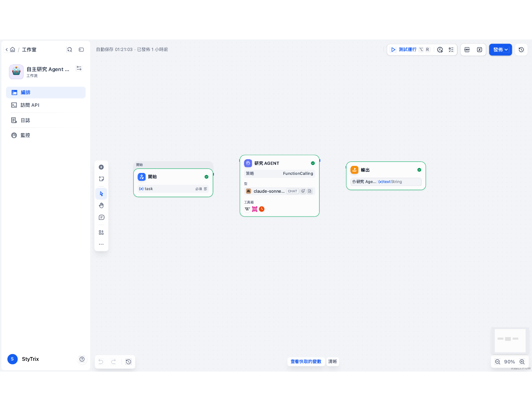Switch to the hand pan tool
This screenshot has height=411, width=532.
(101, 205)
